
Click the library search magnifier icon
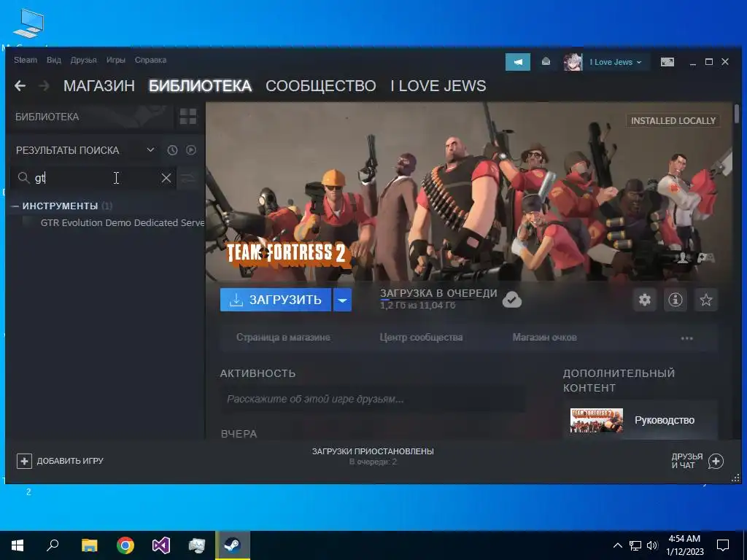pyautogui.click(x=23, y=178)
